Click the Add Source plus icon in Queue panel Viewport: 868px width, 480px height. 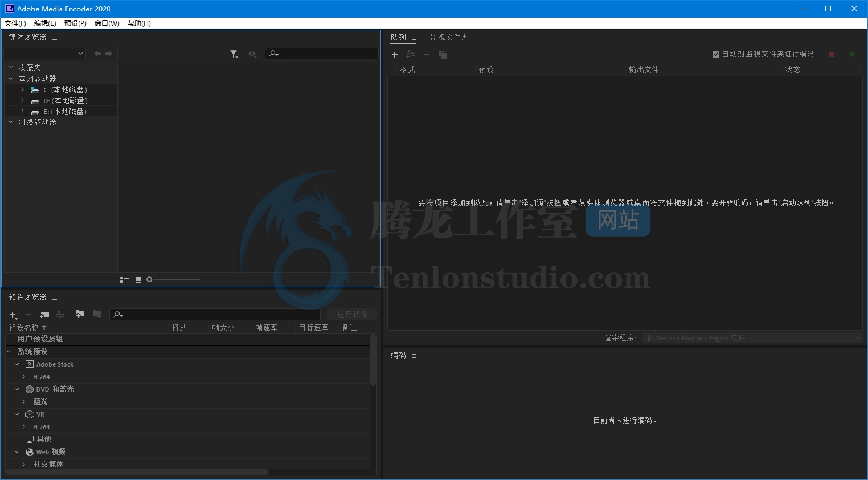click(x=395, y=55)
